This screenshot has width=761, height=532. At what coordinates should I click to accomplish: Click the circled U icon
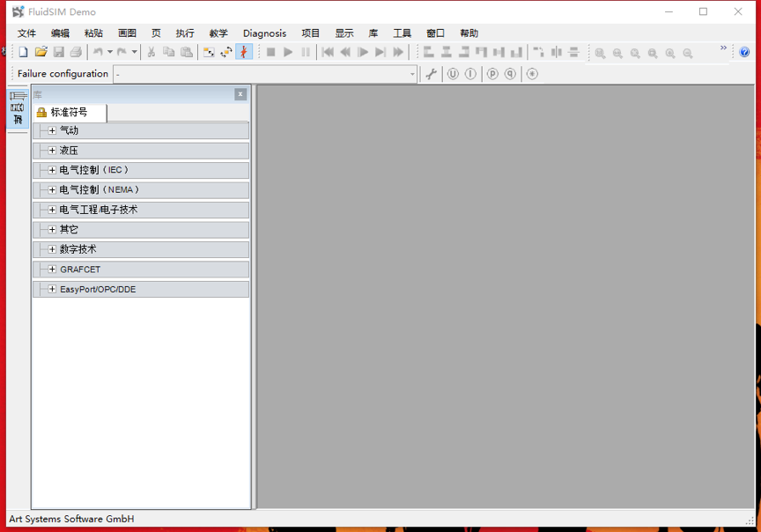click(x=453, y=74)
